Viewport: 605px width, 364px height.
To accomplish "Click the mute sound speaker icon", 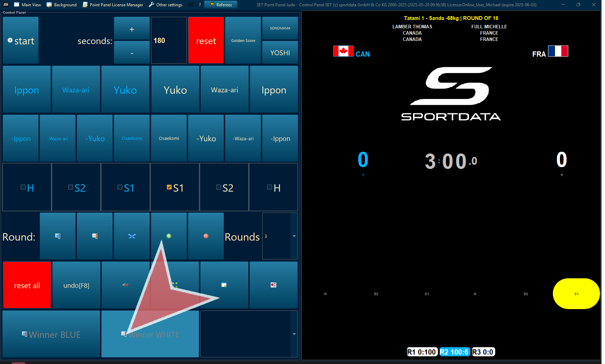I will pyautogui.click(x=126, y=285).
